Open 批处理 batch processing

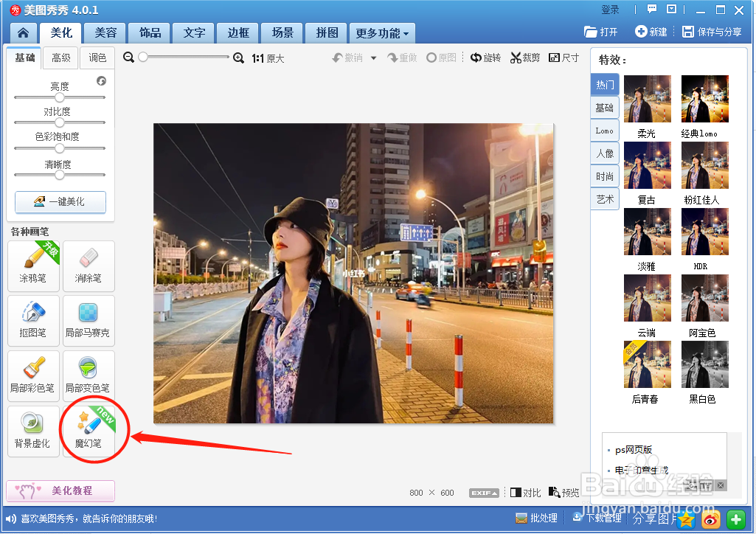537,518
